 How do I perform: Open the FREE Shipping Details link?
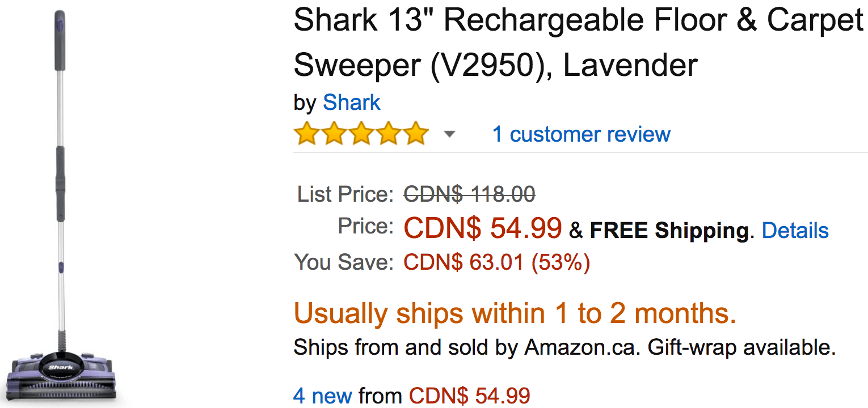click(x=795, y=231)
